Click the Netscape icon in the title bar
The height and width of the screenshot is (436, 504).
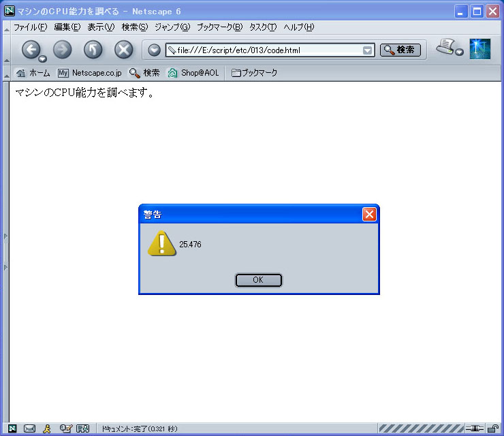coord(10,11)
